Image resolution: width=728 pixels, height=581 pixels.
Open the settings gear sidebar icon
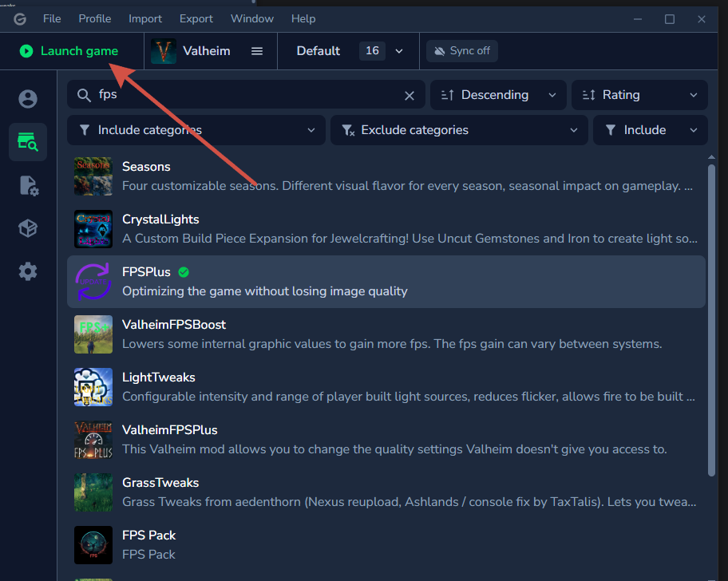pos(28,271)
